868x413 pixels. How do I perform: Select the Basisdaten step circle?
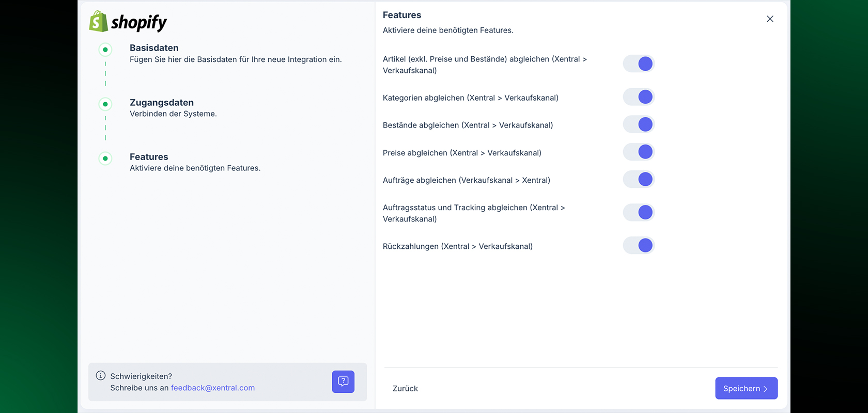pyautogui.click(x=105, y=50)
